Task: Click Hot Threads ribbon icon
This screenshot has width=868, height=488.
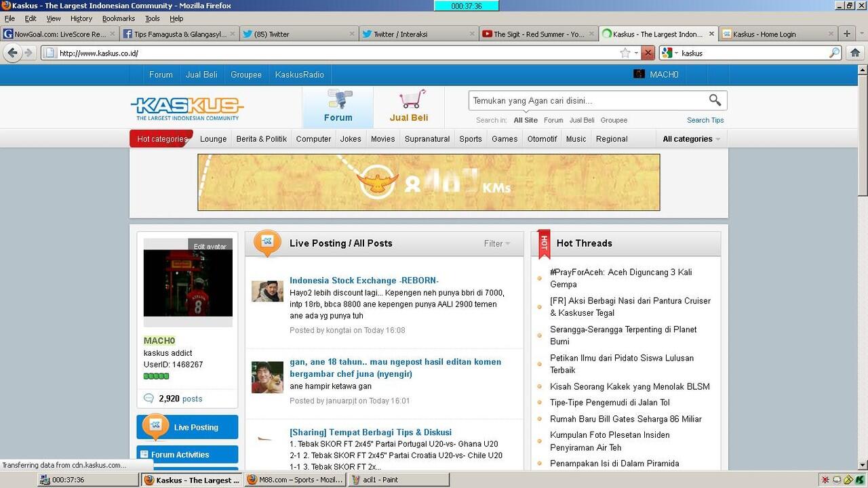Action: click(x=544, y=244)
